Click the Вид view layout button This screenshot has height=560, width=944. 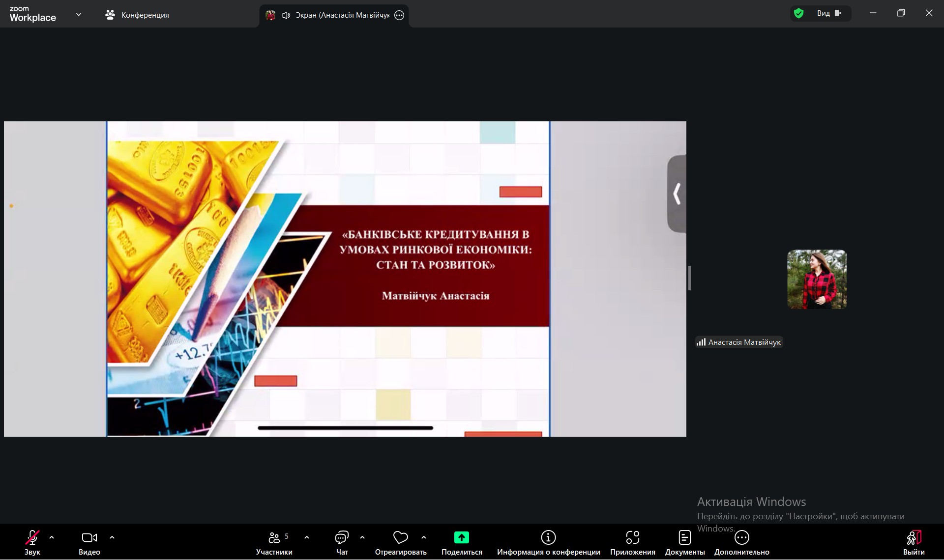[829, 13]
